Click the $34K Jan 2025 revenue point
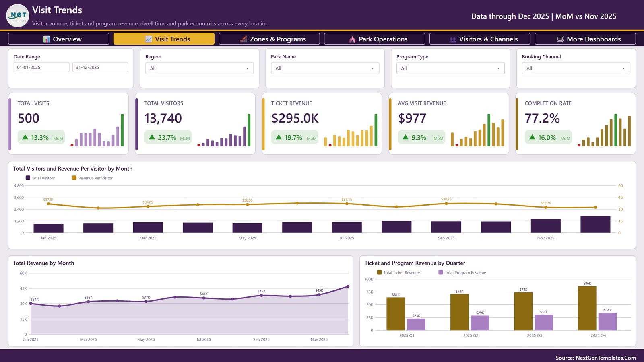Screen dimensions: 644x362 point(31,304)
